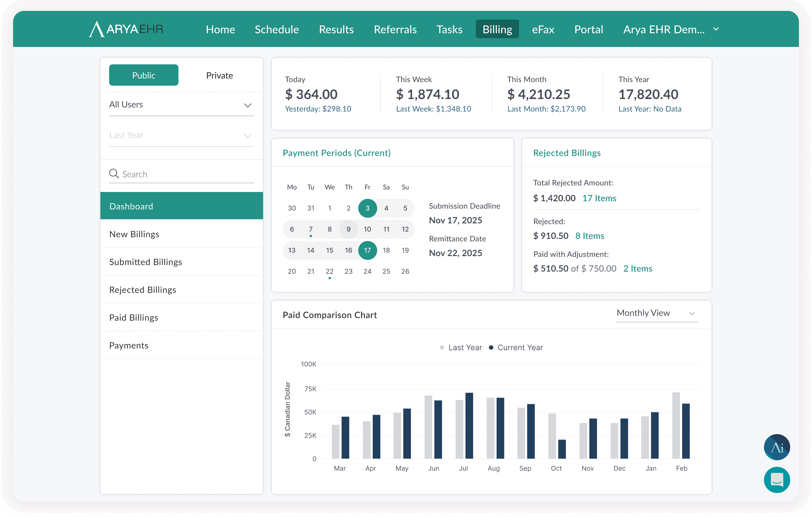Click the Arya EHR logo
812x517 pixels.
coord(126,29)
